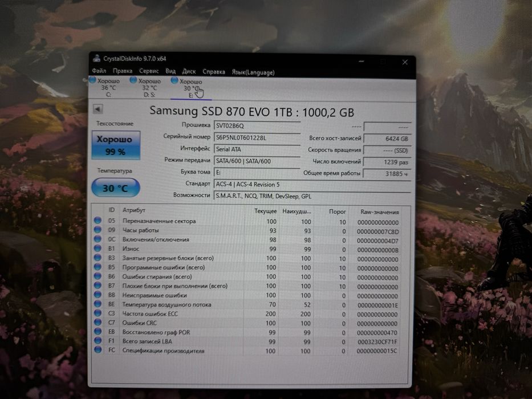Select the Переназначенные сектора row text

click(159, 221)
